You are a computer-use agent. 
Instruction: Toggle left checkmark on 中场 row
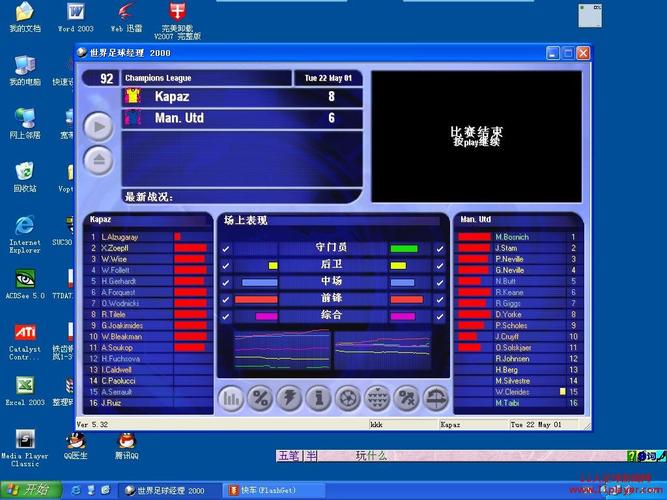point(226,283)
